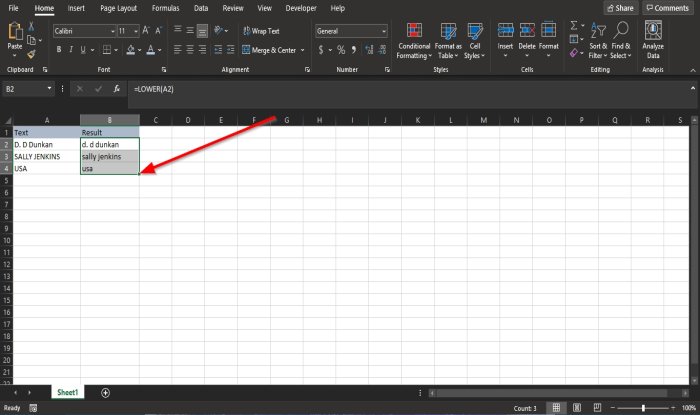Viewport: 700px width, 415px height.
Task: Open Analyze Data tool
Action: click(653, 40)
